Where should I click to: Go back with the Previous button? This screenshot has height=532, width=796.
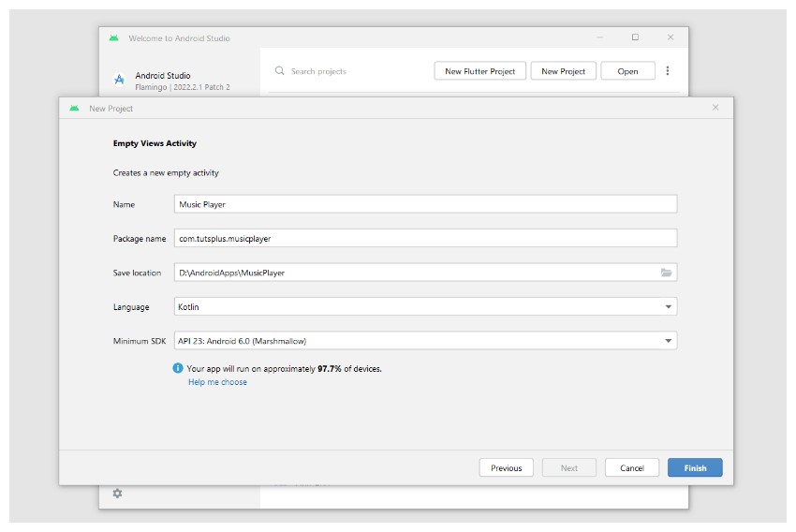pos(506,468)
